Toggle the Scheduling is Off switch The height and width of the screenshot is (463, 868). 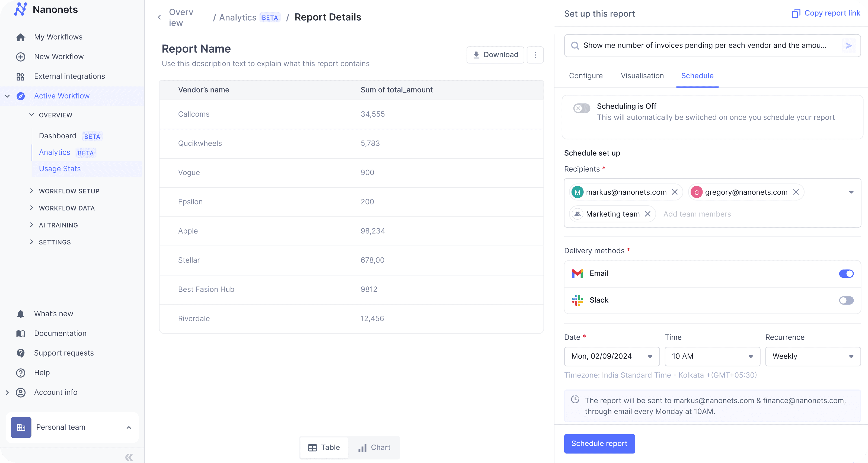coord(582,108)
